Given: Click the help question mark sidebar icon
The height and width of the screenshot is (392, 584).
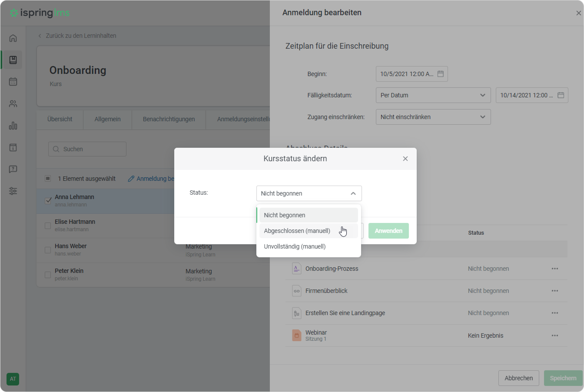Looking at the screenshot, I should 13,169.
